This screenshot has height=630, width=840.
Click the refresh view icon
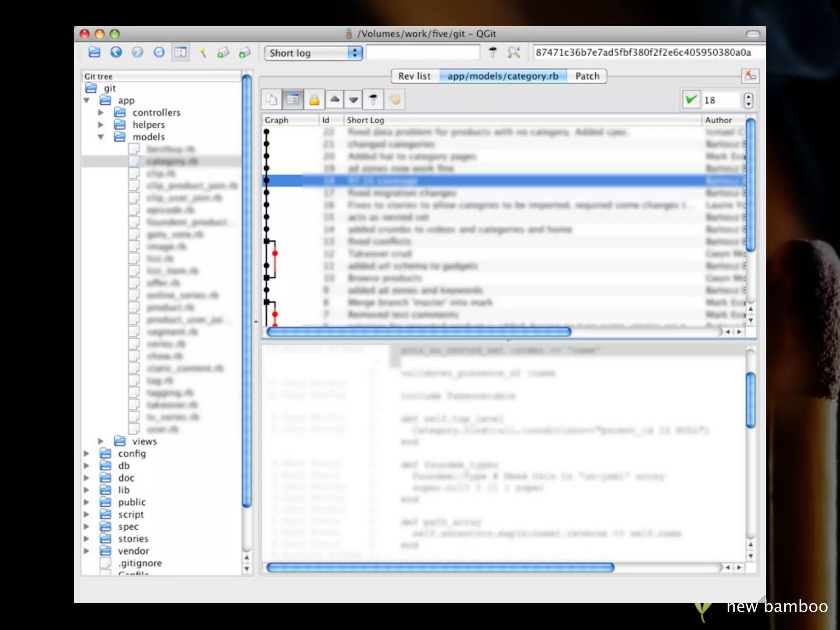pos(159,52)
